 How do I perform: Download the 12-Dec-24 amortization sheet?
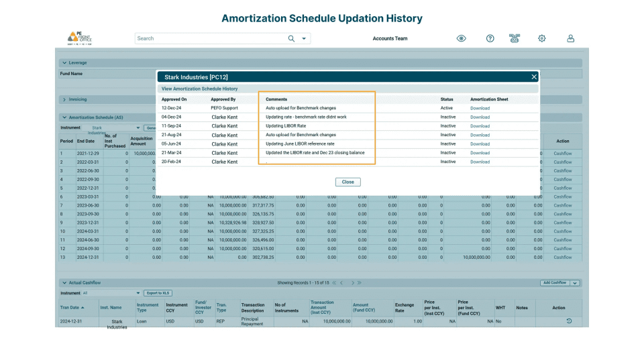coord(480,109)
